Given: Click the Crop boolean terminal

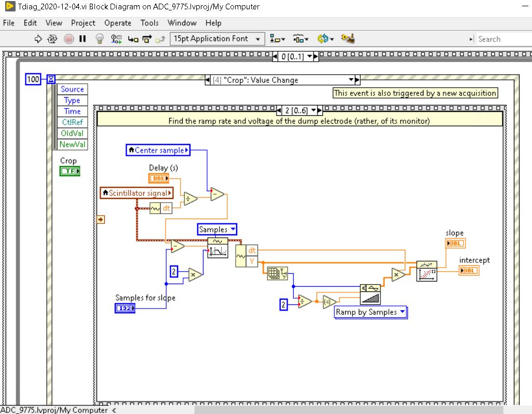Looking at the screenshot, I should tap(70, 171).
